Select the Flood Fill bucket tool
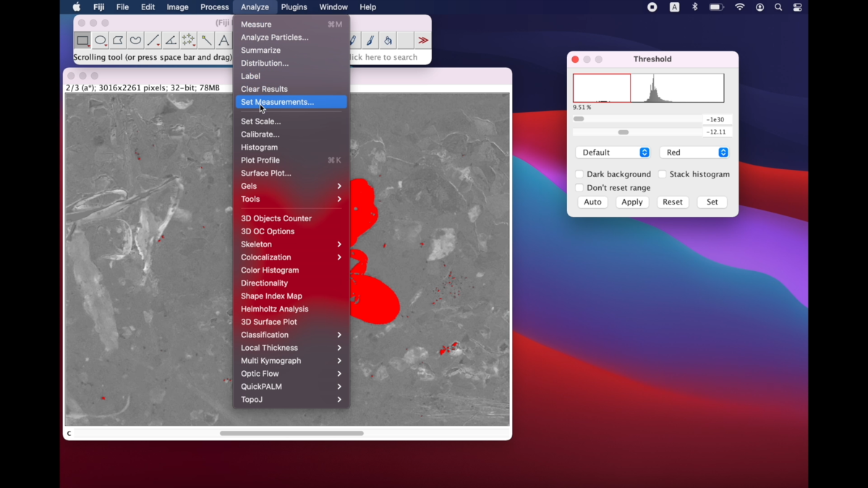The image size is (868, 488). click(388, 40)
